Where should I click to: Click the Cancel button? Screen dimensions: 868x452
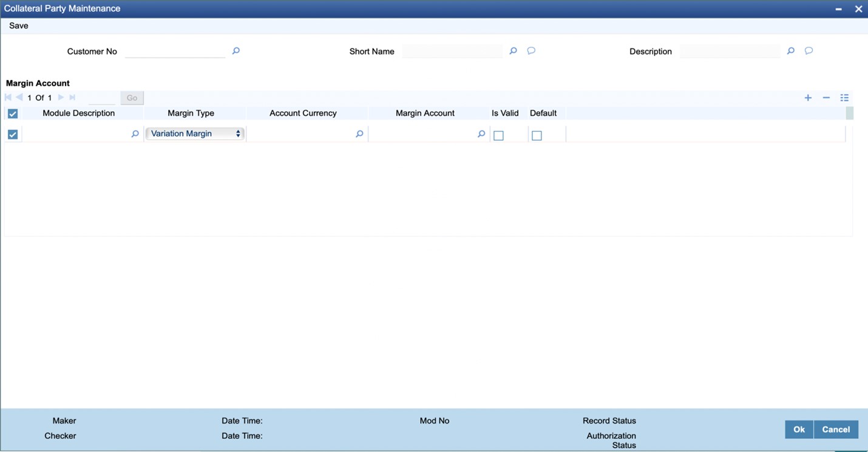coord(836,430)
